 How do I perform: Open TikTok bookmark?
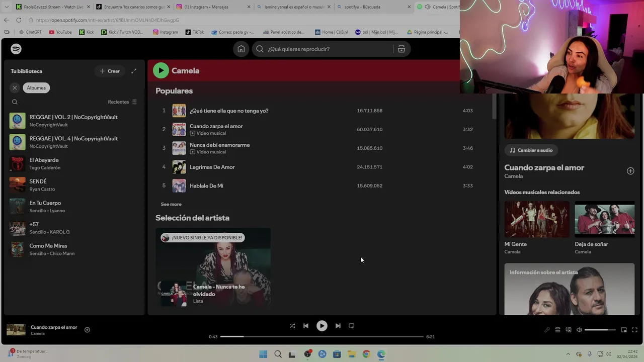click(195, 32)
